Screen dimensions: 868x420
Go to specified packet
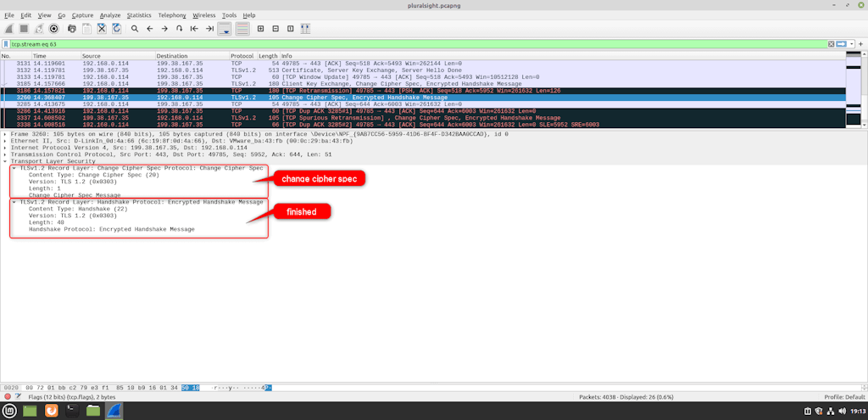click(x=180, y=28)
